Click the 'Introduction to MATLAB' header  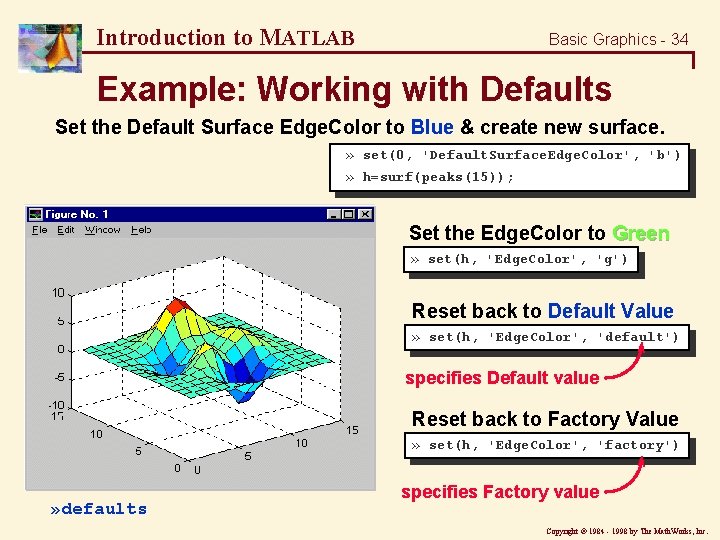(x=225, y=38)
